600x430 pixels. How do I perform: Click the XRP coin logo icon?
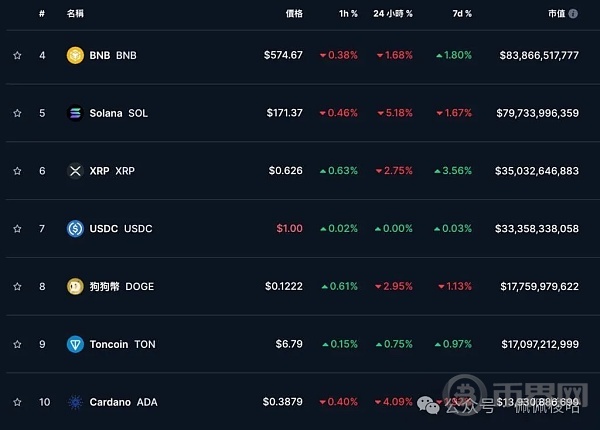[x=74, y=171]
